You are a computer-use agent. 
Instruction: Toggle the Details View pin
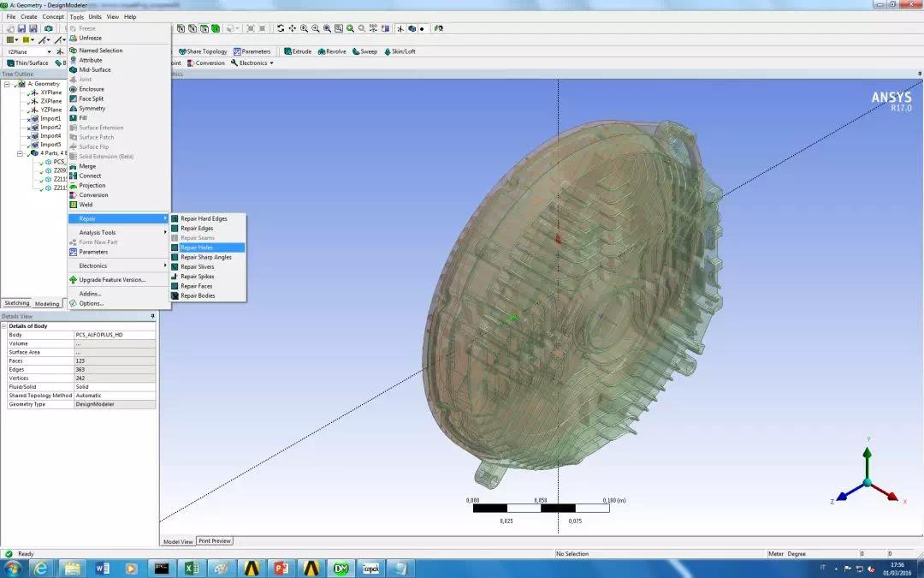pos(152,317)
